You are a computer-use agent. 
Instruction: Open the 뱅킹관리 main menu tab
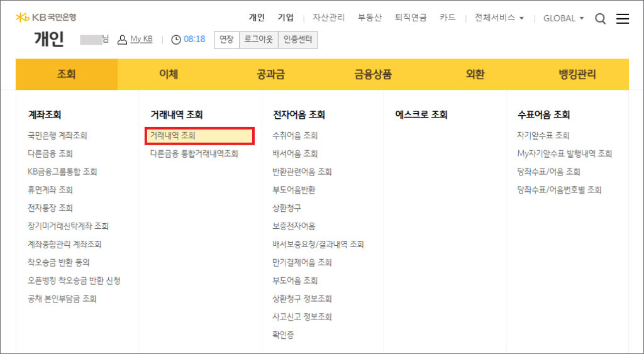(577, 74)
